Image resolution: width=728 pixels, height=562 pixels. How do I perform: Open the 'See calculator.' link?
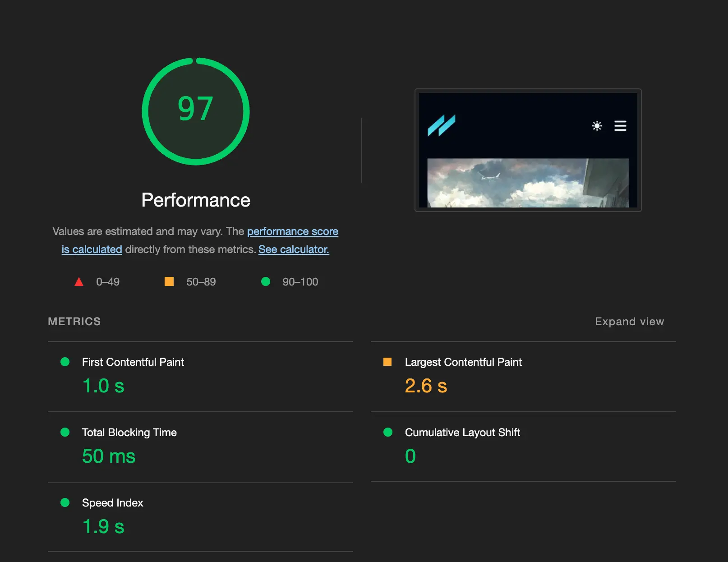click(294, 249)
